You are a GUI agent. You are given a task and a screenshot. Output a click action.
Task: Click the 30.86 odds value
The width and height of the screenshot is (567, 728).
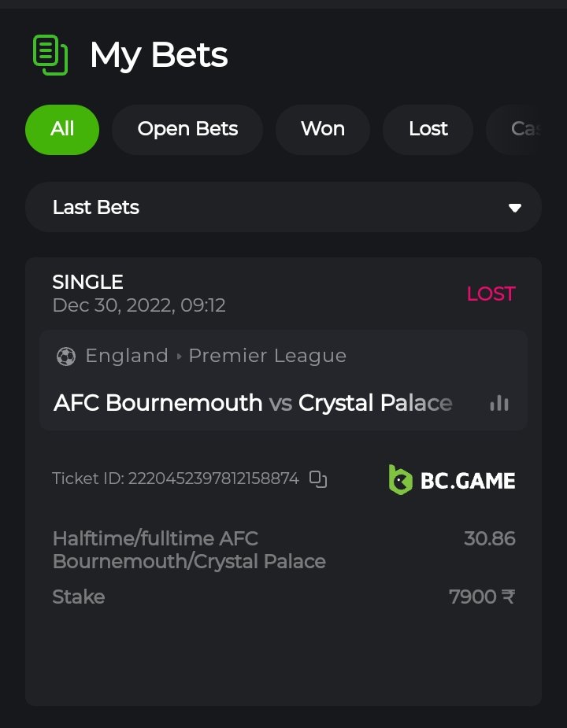pos(489,539)
